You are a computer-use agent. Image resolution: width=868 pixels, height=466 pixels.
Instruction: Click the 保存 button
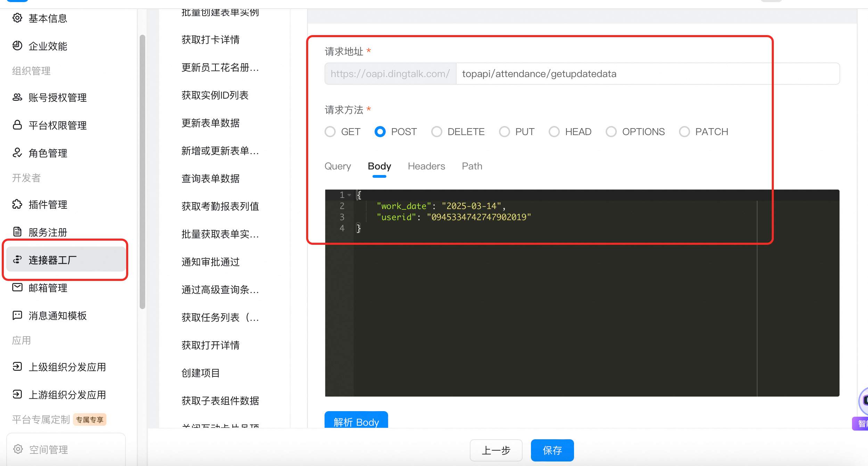coord(552,450)
